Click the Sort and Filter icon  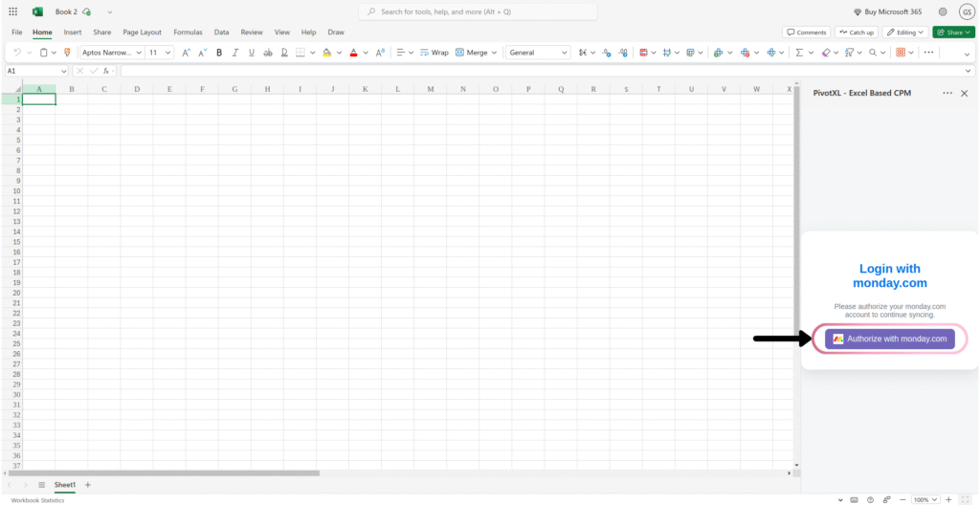850,53
